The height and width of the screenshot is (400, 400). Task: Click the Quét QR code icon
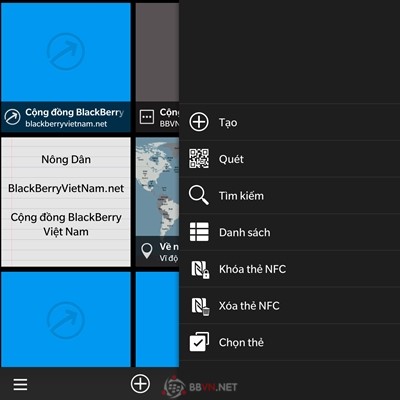point(199,159)
